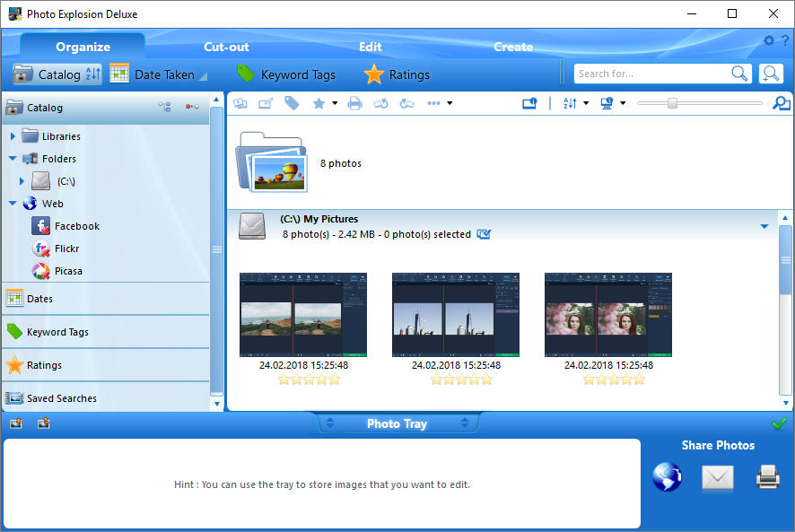Open the sort order dropdown arrow

(586, 103)
